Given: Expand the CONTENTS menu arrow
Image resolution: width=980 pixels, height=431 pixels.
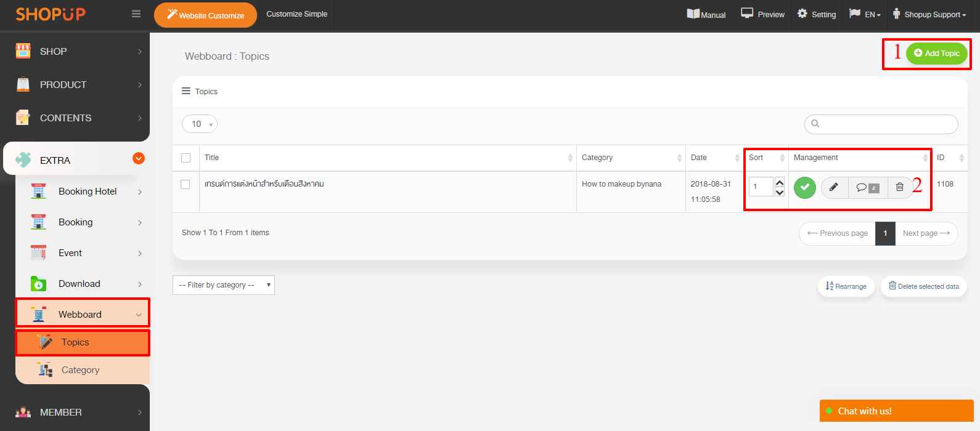Looking at the screenshot, I should [x=140, y=118].
